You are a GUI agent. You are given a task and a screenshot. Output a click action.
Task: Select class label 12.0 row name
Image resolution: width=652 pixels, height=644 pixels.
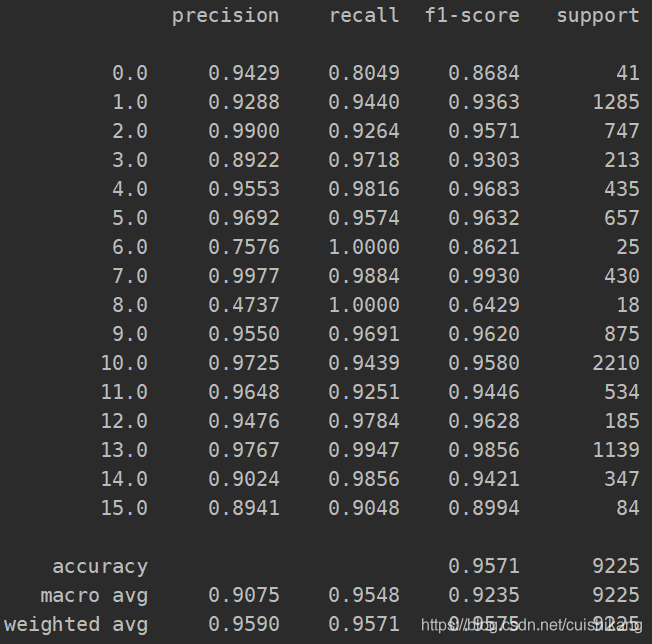[x=124, y=421]
